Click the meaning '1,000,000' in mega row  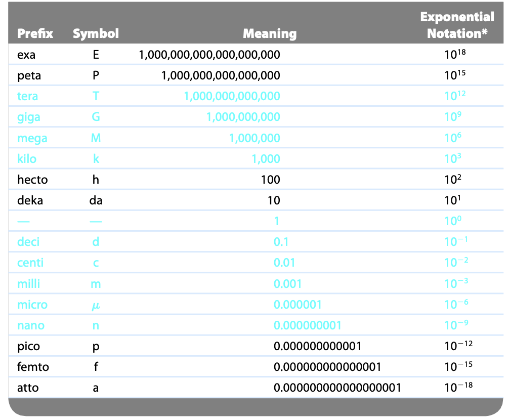[x=254, y=139]
